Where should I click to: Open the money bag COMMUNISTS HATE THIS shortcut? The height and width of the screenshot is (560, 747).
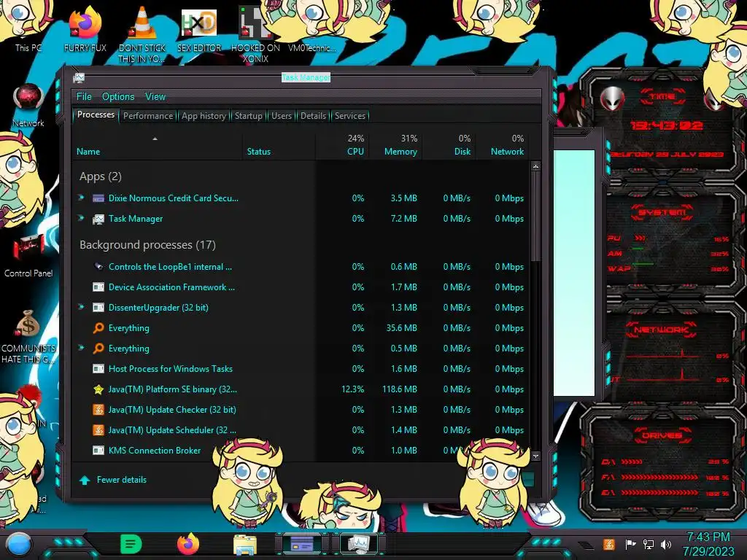tap(28, 336)
